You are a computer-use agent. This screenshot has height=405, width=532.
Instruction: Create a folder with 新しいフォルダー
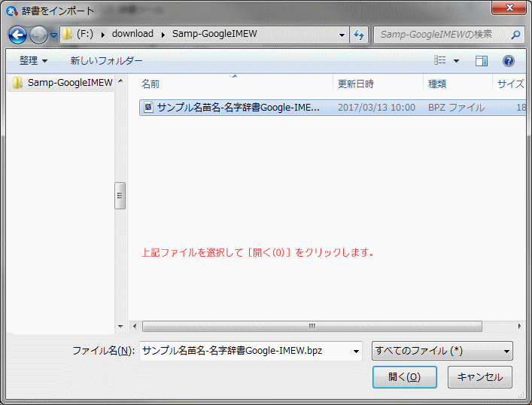106,61
